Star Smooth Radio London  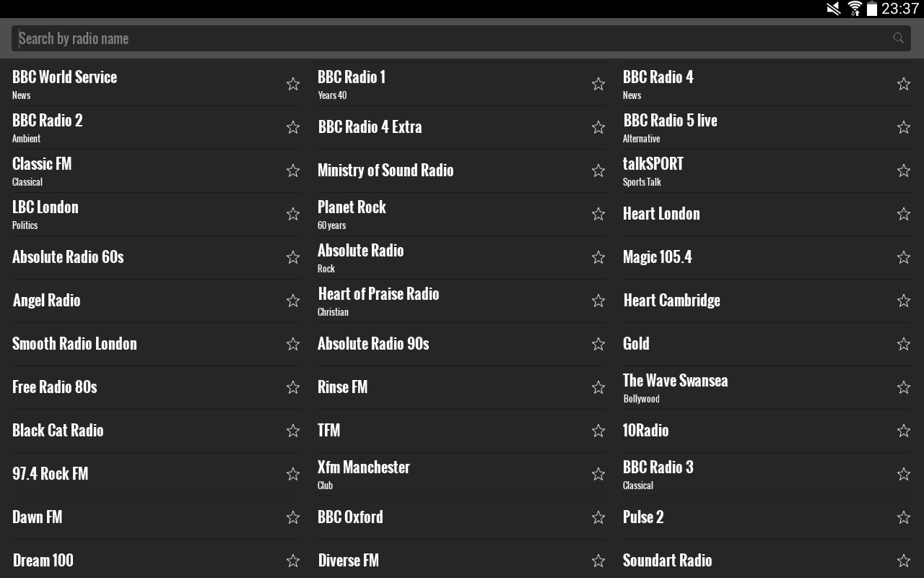[293, 344]
